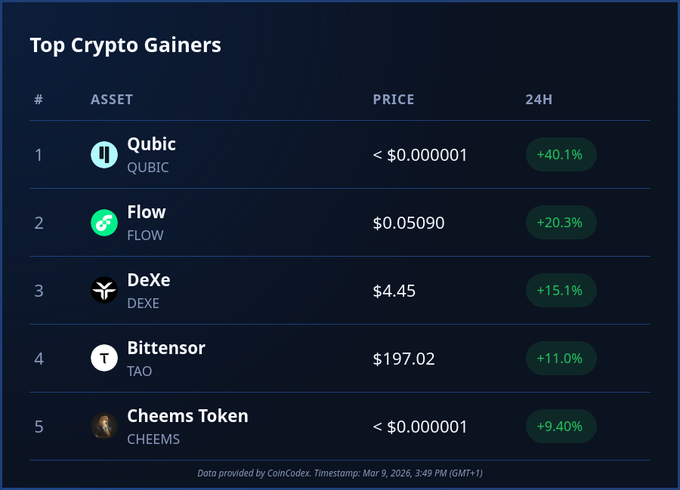Open the Qubic asset name link
The image size is (680, 490).
[151, 144]
